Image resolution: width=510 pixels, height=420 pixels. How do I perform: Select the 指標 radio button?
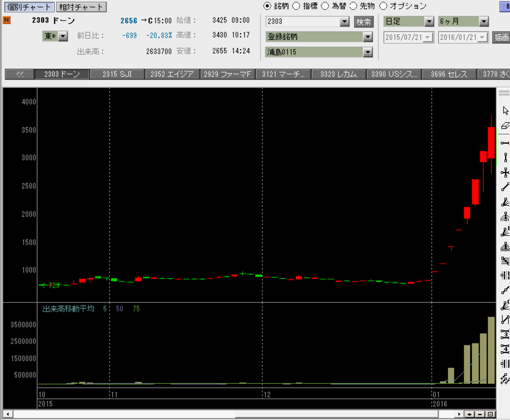[x=296, y=6]
